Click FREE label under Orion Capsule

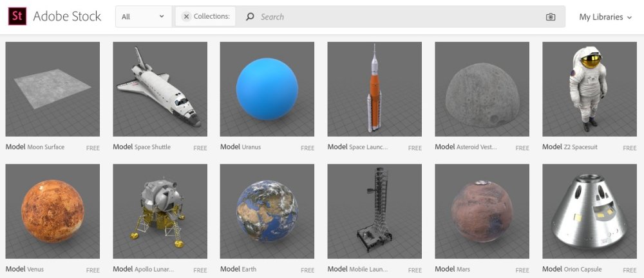click(x=630, y=270)
